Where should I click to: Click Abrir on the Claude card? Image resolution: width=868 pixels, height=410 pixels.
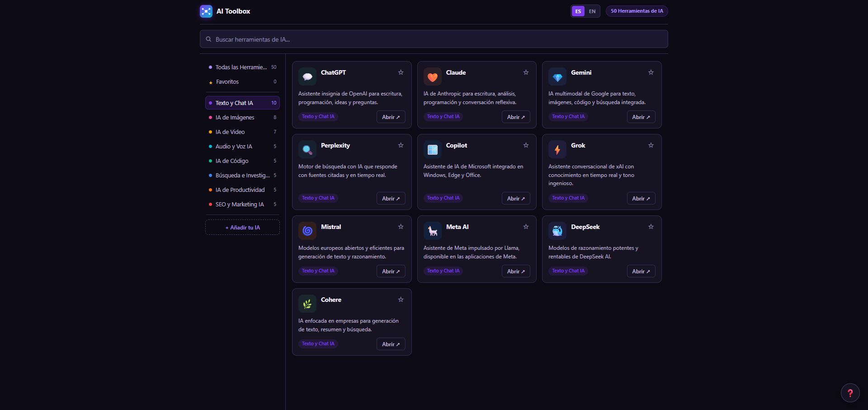coord(516,117)
